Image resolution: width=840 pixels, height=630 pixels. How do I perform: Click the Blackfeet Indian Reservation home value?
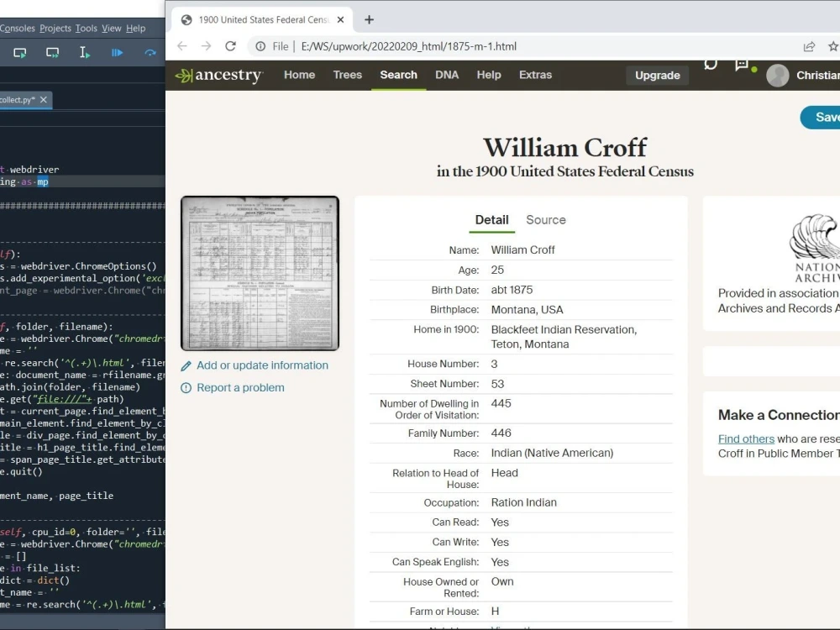564,337
